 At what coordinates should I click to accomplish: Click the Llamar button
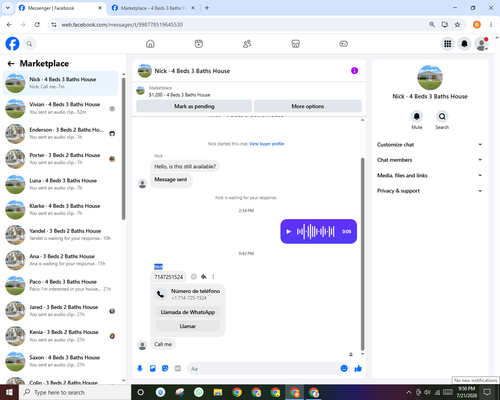pyautogui.click(x=188, y=326)
